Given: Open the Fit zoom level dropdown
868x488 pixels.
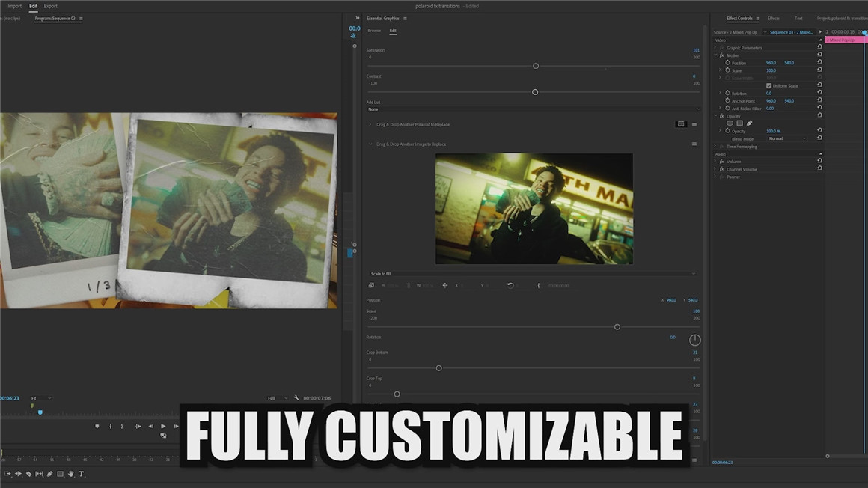Looking at the screenshot, I should [40, 398].
